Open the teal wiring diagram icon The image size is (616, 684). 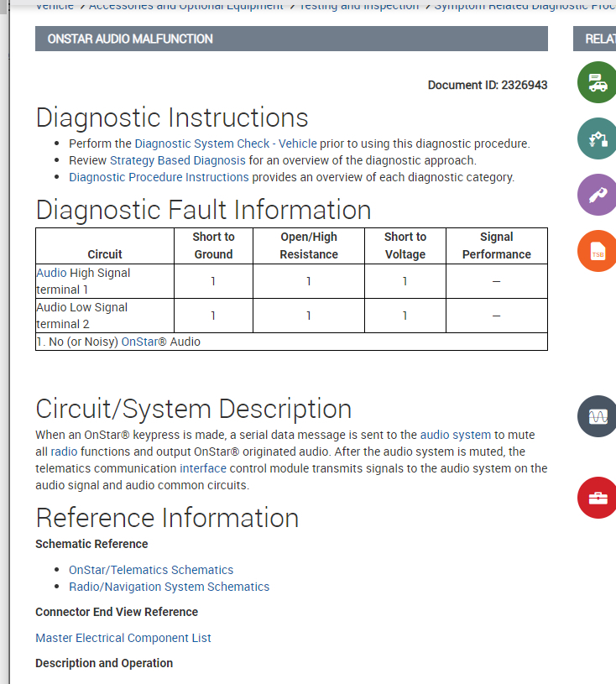[x=598, y=138]
